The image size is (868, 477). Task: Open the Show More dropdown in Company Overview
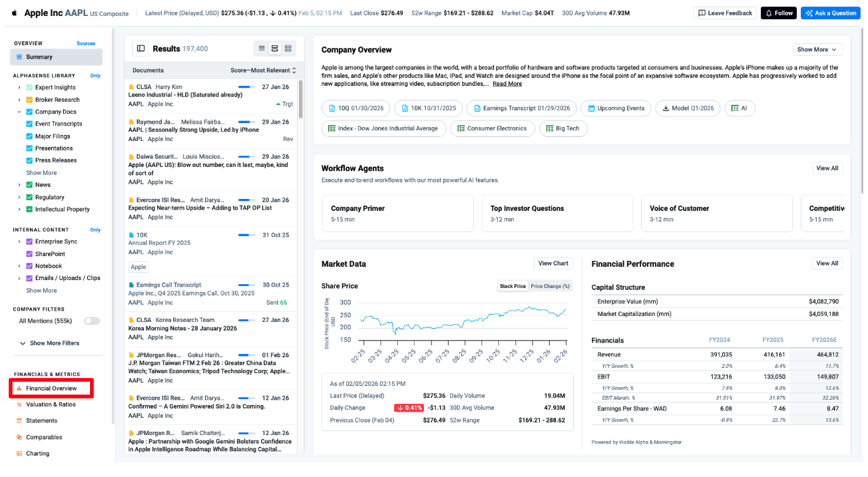click(817, 49)
